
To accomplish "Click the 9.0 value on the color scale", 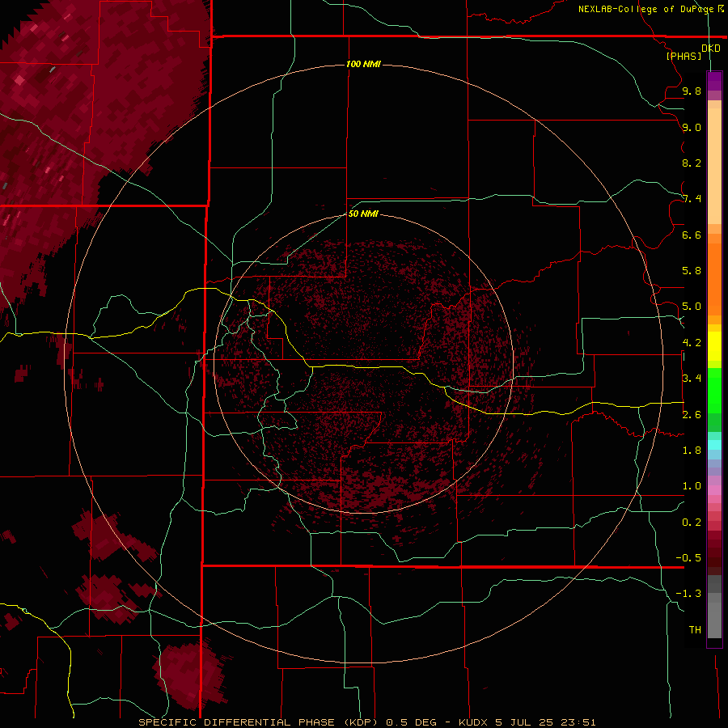I will (692, 127).
